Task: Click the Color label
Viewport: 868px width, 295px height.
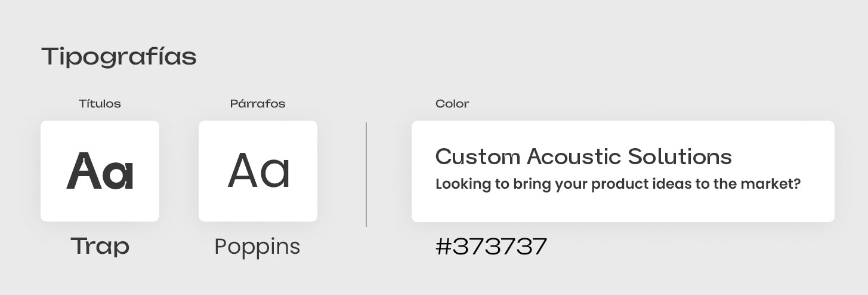Action: pos(452,103)
